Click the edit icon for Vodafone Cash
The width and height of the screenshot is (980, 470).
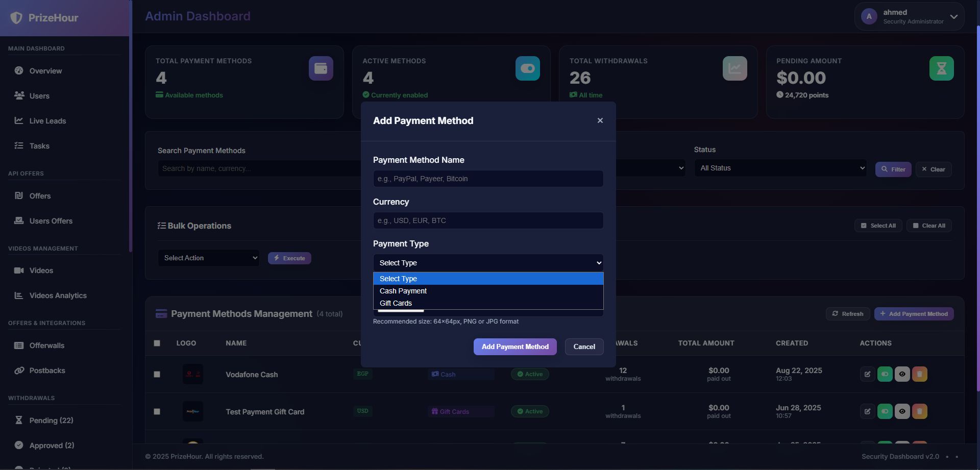867,374
